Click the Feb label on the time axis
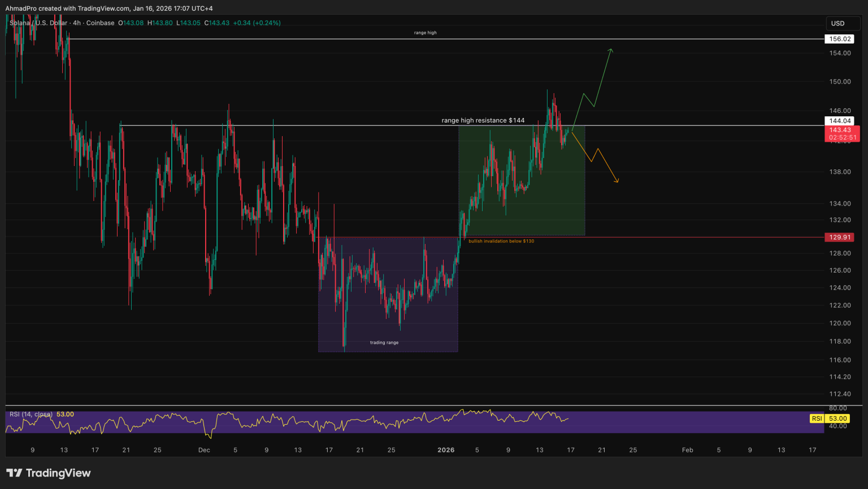The height and width of the screenshot is (489, 868). (x=687, y=450)
